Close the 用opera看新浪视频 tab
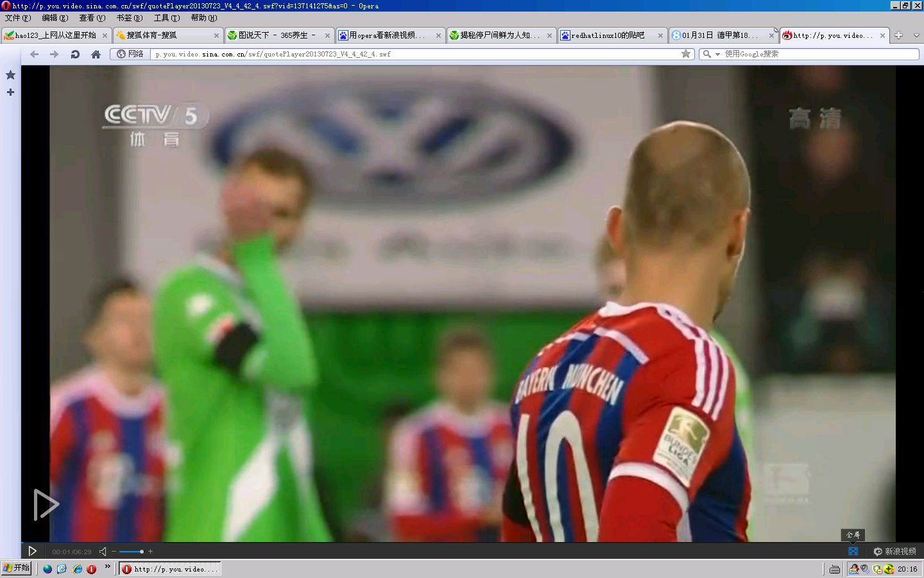The height and width of the screenshot is (578, 924). click(x=438, y=36)
